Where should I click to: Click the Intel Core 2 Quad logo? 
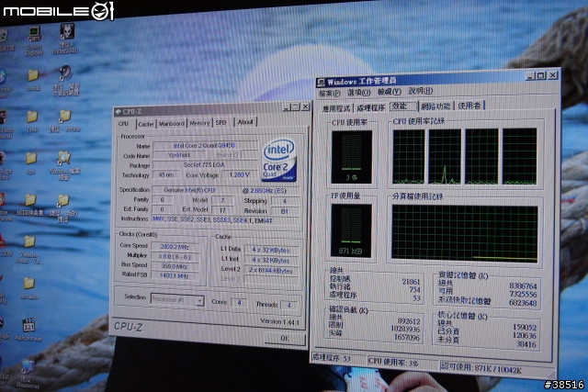279,161
